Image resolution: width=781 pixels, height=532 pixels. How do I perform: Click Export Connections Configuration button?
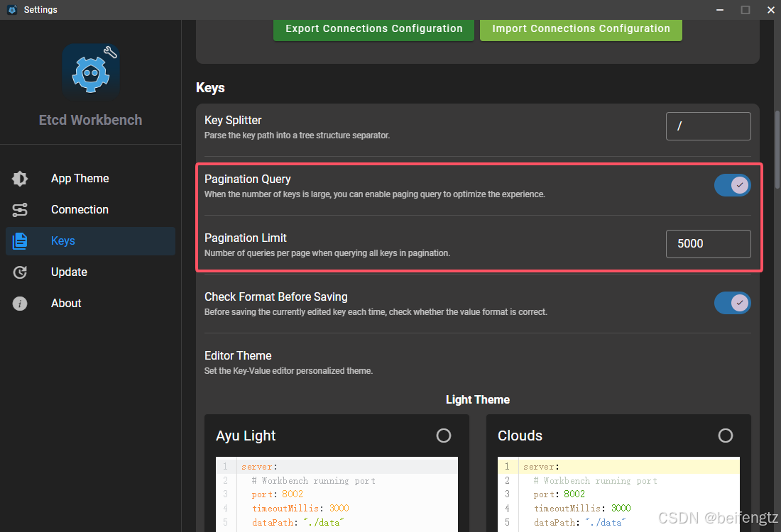coord(373,29)
